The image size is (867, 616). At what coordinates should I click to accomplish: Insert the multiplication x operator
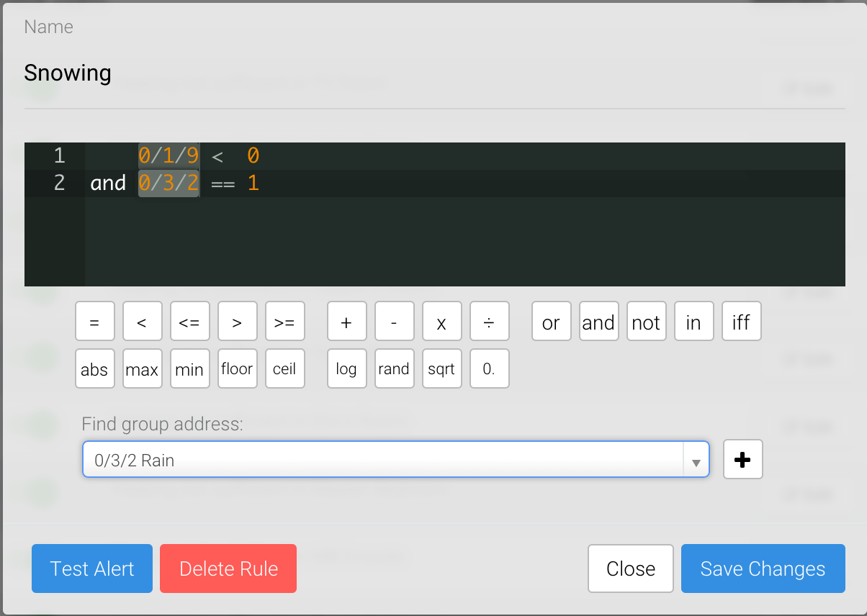coord(441,321)
